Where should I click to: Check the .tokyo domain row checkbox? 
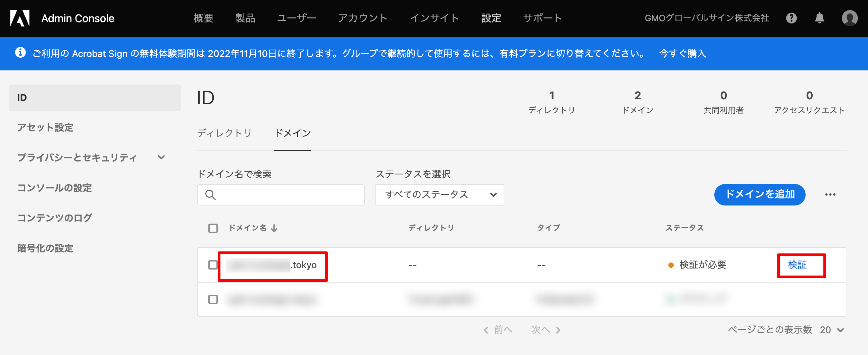[x=213, y=265]
